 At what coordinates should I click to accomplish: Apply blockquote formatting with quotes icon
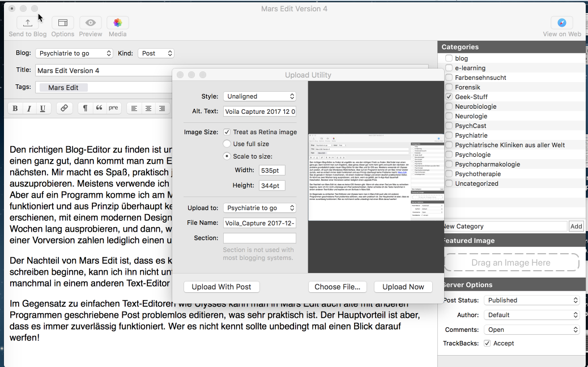(99, 108)
